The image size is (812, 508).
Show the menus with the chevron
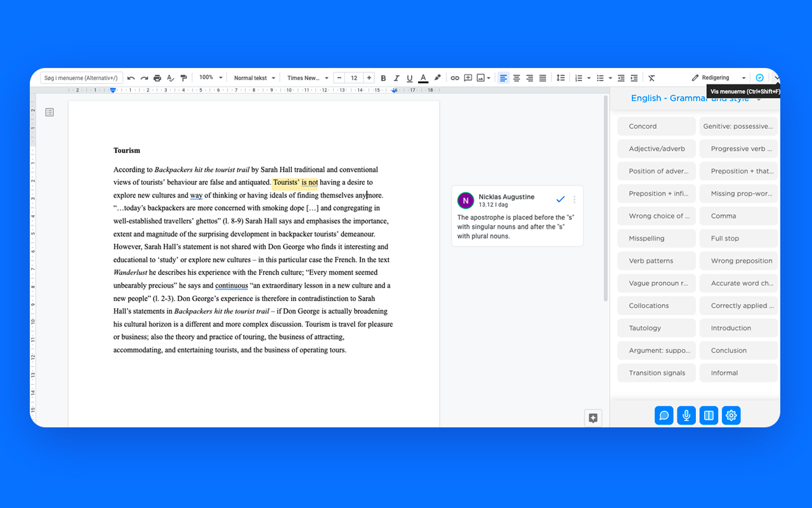click(776, 77)
